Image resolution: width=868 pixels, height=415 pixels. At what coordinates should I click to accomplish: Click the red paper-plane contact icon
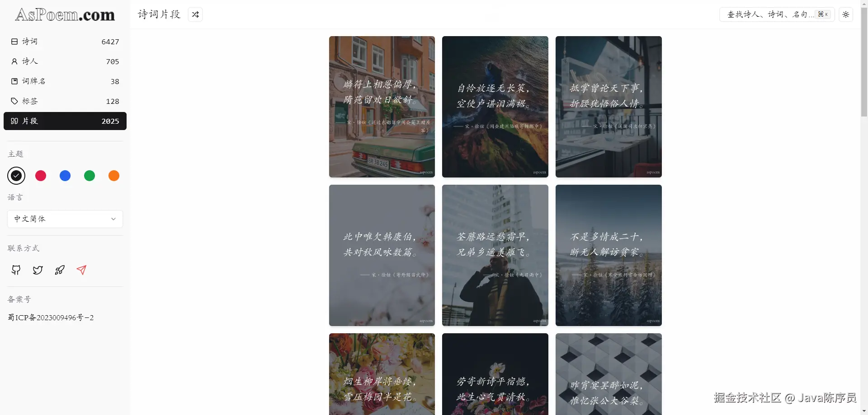(81, 270)
